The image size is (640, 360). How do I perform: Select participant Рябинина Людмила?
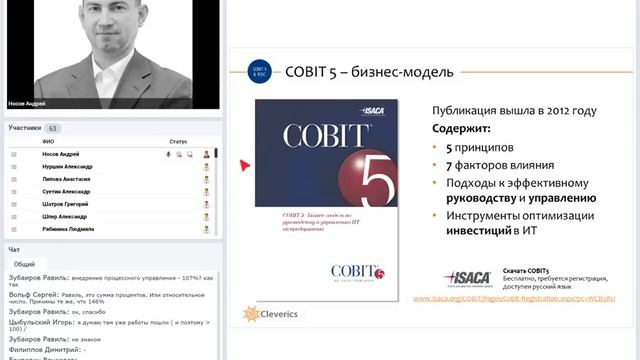click(68, 229)
